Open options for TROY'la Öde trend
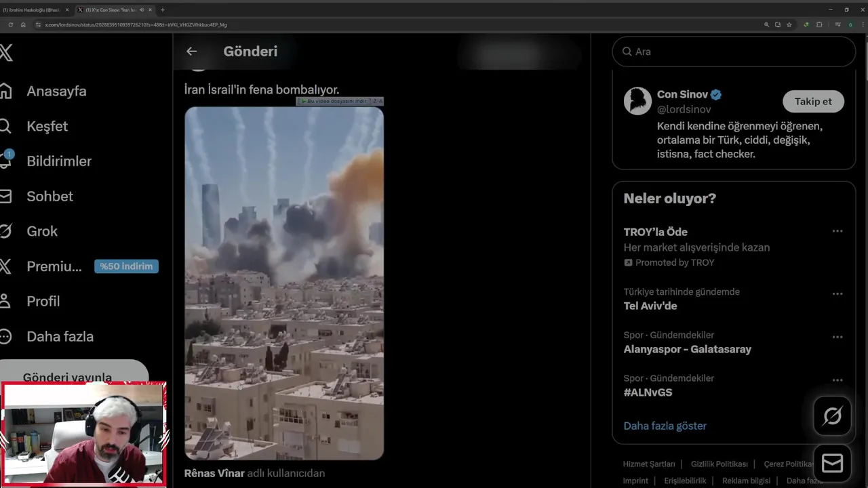The image size is (868, 488). [x=837, y=231]
